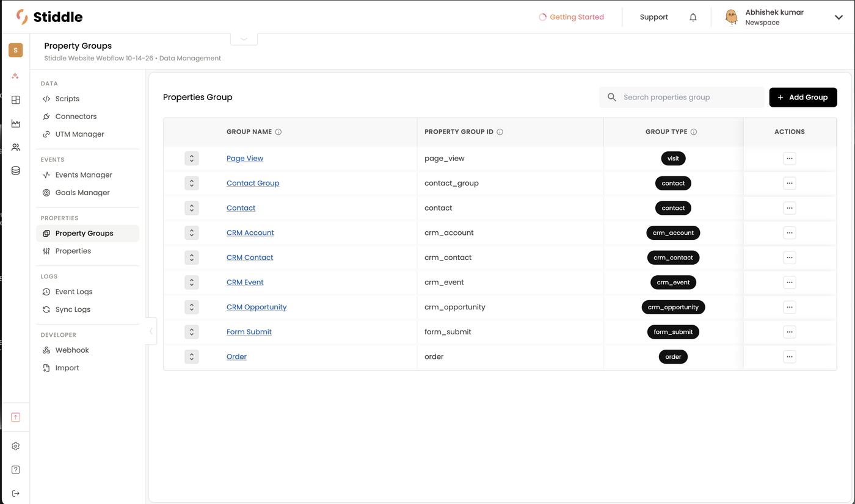Click the info icon next to Property Group ID

tap(500, 132)
